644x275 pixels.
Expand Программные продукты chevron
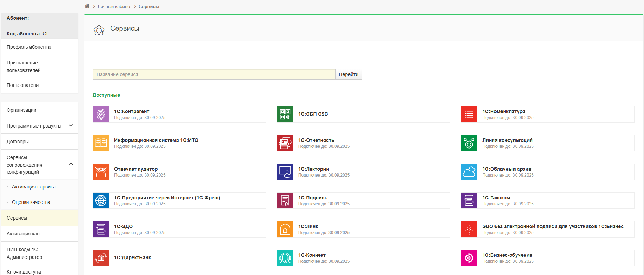[x=71, y=125]
